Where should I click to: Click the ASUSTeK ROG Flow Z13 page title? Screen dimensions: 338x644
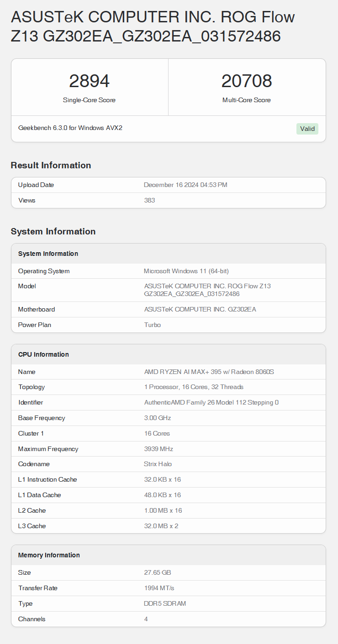(153, 26)
